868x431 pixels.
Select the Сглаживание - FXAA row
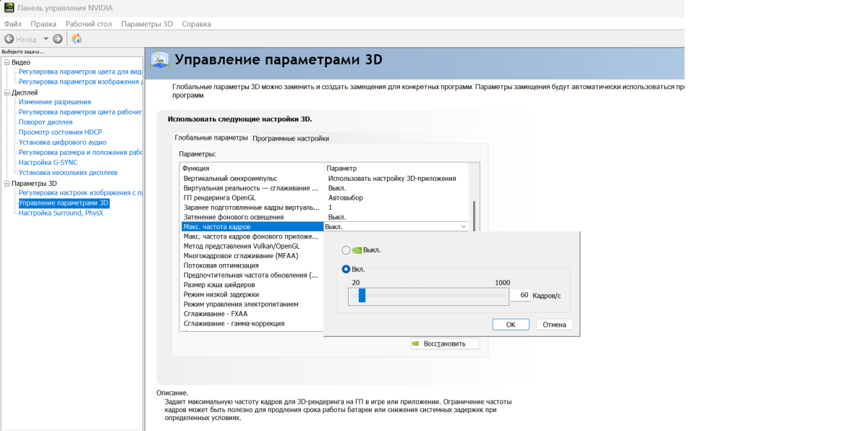pos(252,314)
